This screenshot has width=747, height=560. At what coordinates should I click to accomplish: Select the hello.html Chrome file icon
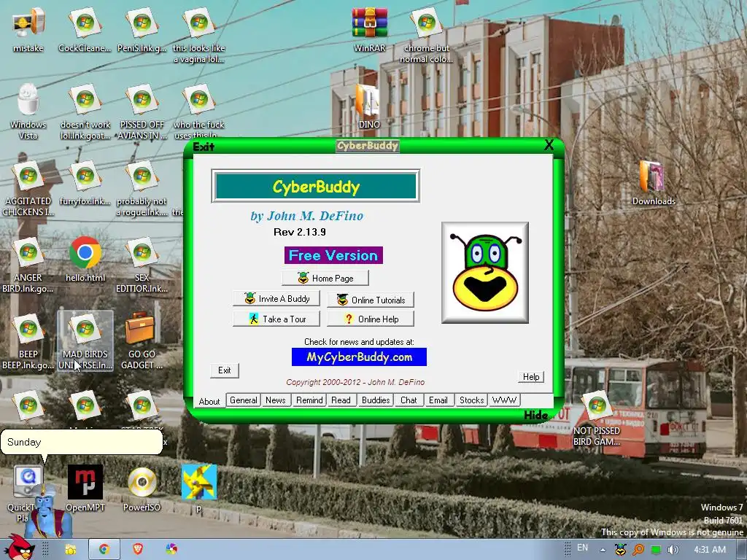pos(85,259)
